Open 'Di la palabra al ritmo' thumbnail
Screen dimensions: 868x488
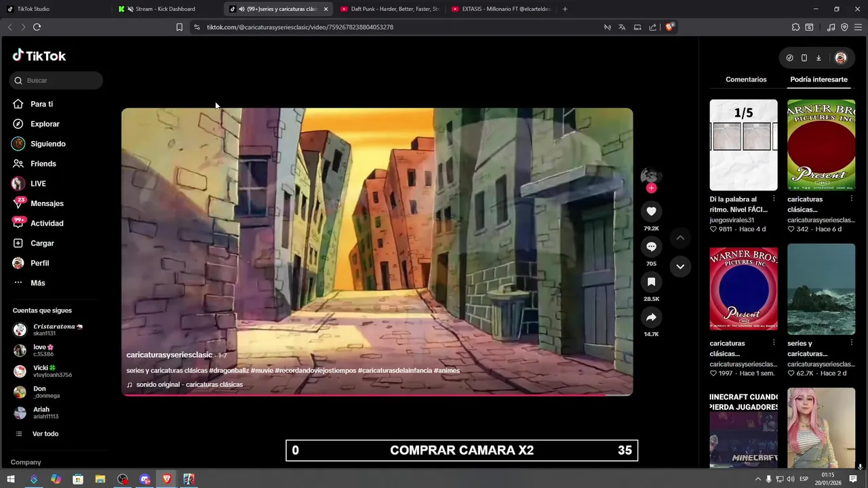tap(743, 145)
